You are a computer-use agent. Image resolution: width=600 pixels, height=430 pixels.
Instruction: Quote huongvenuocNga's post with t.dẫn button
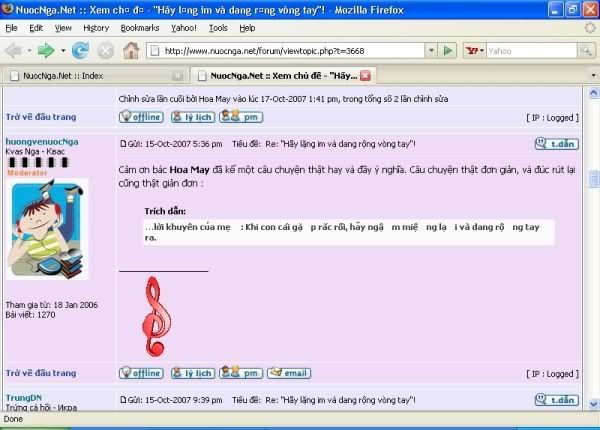click(555, 144)
